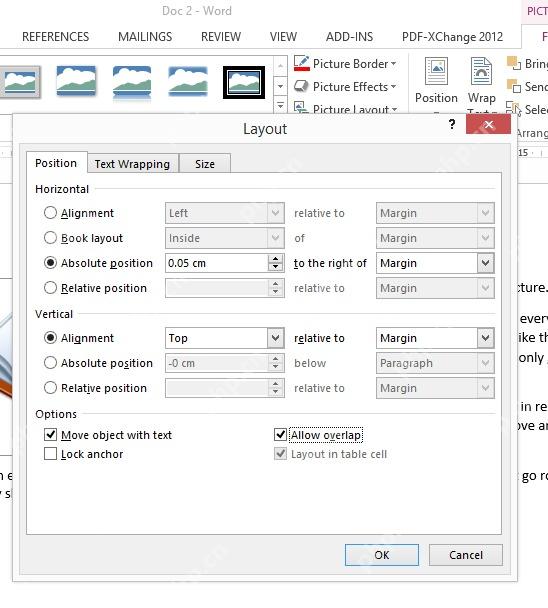
Task: Click the vertical -0 cm position field
Action: click(x=216, y=363)
